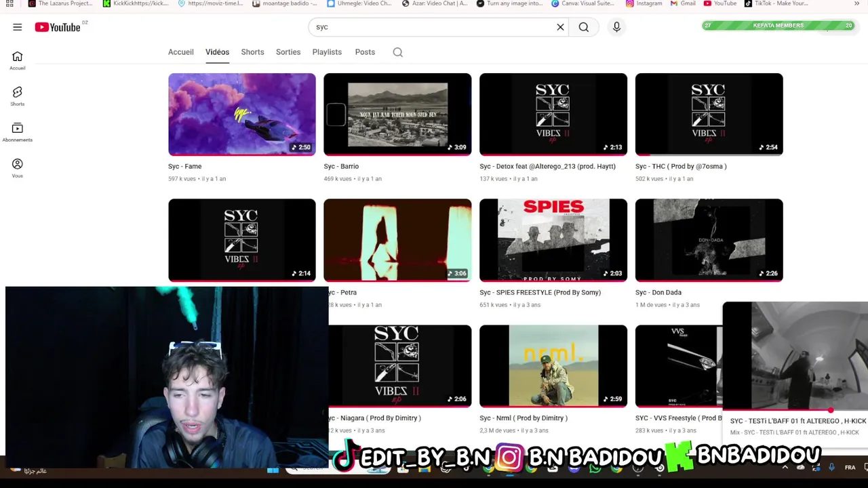Play the Syc - Fame thumbnail
Viewport: 868px width, 488px height.
(242, 115)
